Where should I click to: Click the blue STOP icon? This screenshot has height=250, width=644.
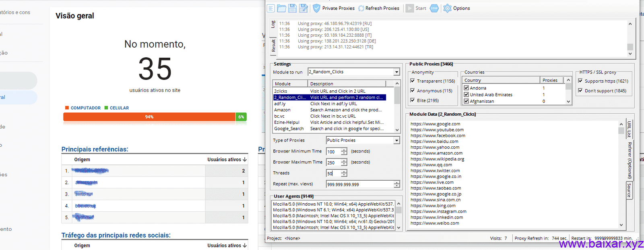434,8
